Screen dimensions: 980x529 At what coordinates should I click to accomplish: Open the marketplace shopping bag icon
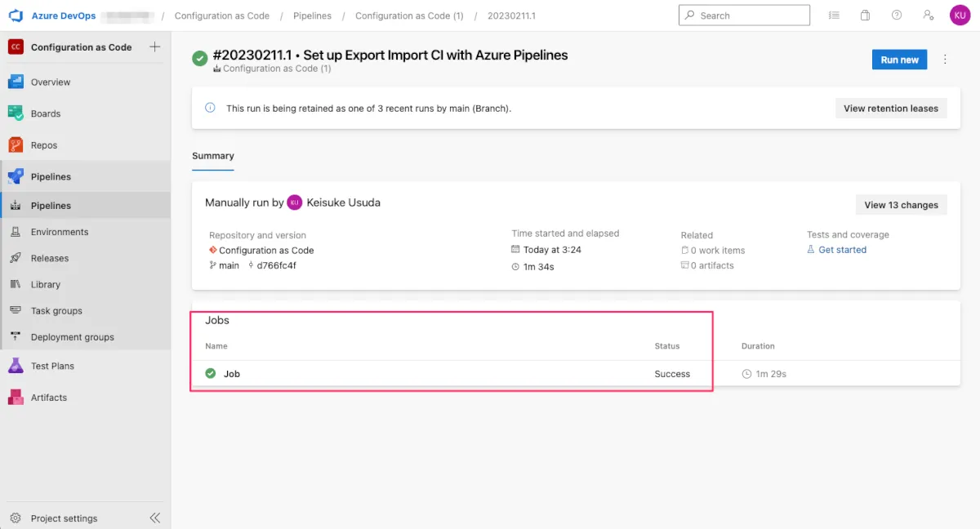[x=865, y=16]
